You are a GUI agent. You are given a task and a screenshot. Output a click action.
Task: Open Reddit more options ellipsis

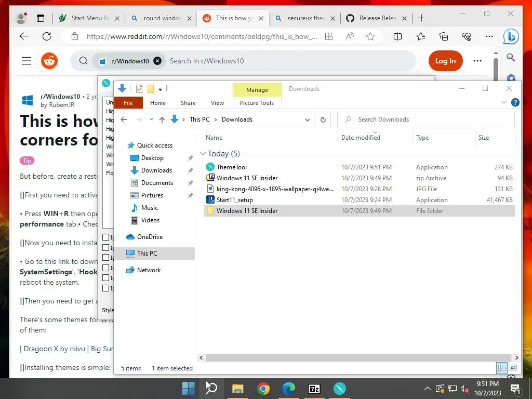[x=477, y=61]
